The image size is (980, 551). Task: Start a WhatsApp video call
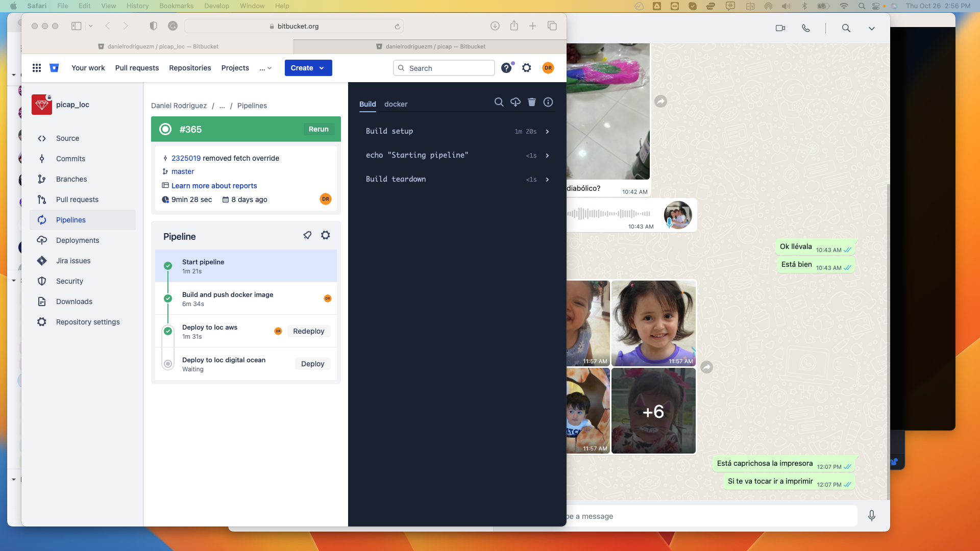point(780,28)
